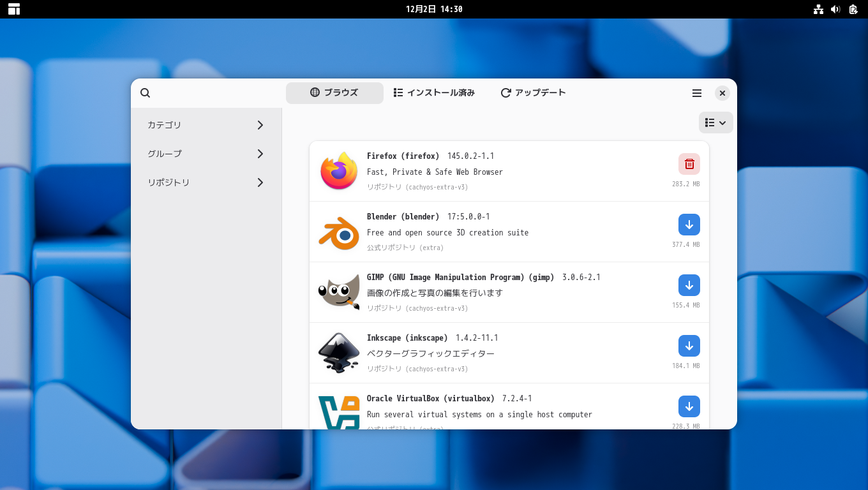
Task: Install Inkscape with the download button
Action: 689,346
